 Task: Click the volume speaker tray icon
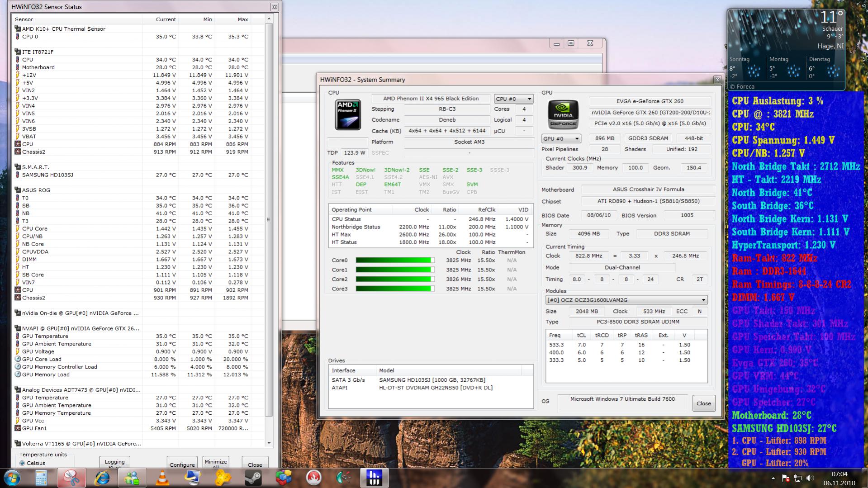point(810,478)
